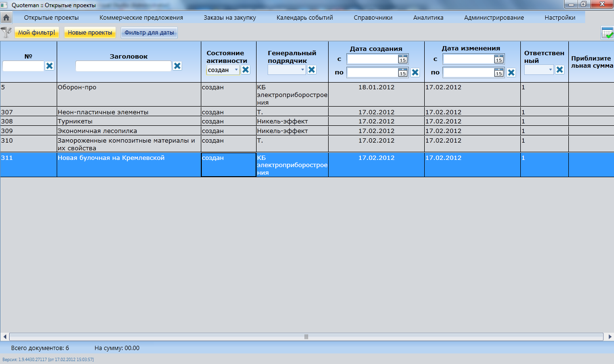Clear the № column filter
This screenshot has height=364, width=614.
click(x=49, y=66)
